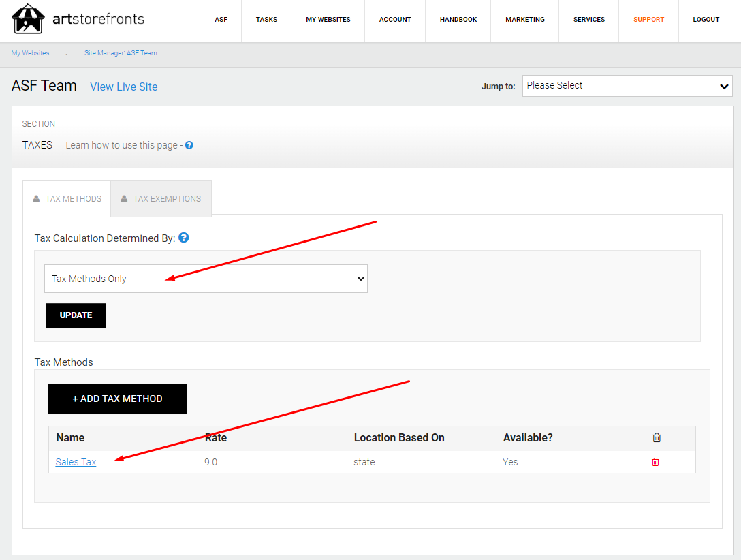Click the Add Tax Method button
This screenshot has height=560, width=741.
[x=117, y=399]
